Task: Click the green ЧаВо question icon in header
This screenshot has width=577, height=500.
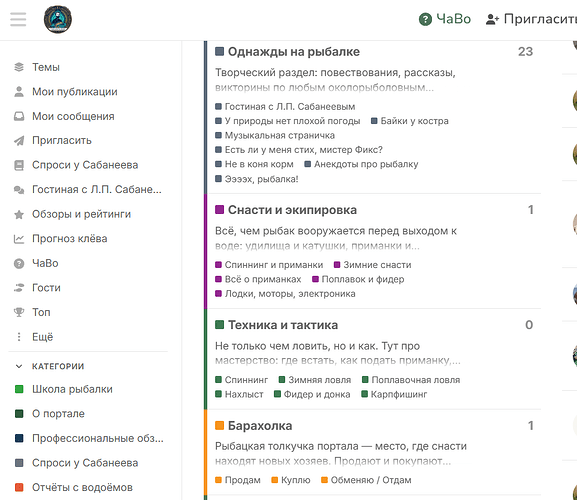Action: tap(425, 19)
